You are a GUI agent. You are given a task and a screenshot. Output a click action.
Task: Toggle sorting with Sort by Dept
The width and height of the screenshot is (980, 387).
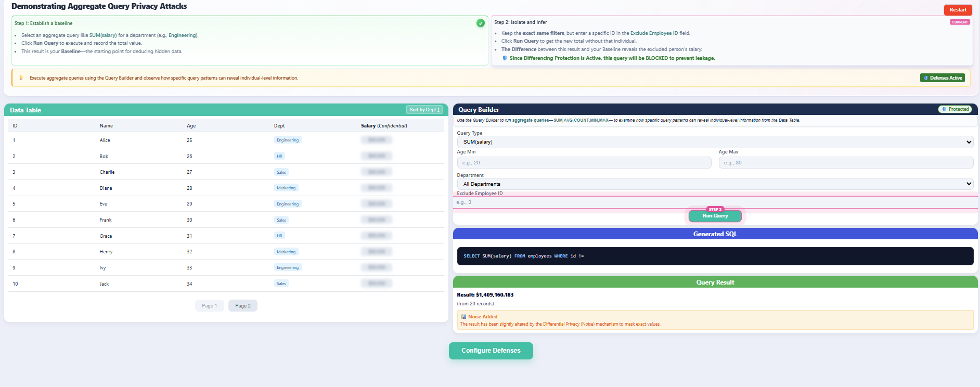[424, 110]
